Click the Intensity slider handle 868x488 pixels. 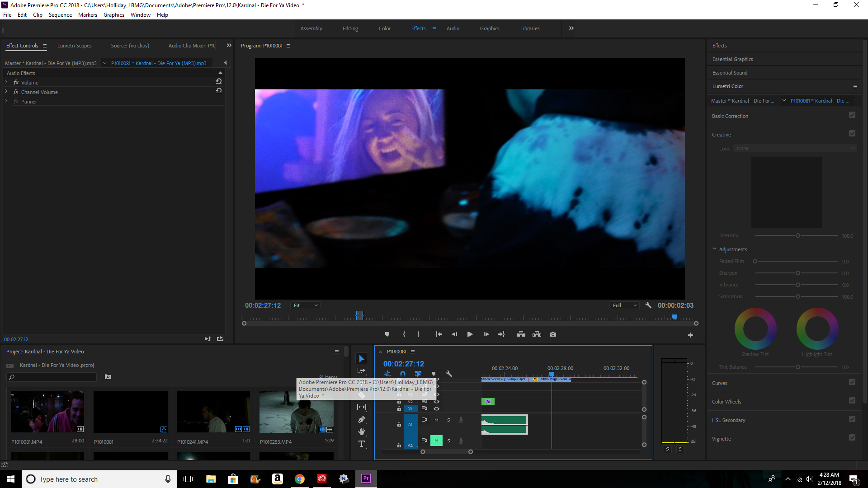[798, 235]
